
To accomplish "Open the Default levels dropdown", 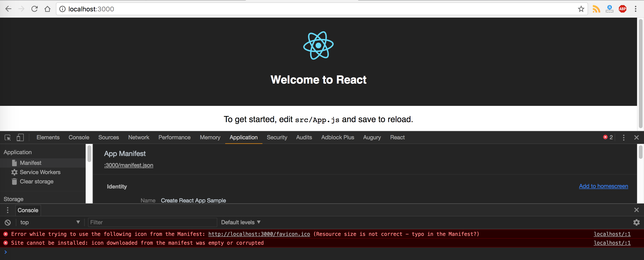I will (241, 222).
